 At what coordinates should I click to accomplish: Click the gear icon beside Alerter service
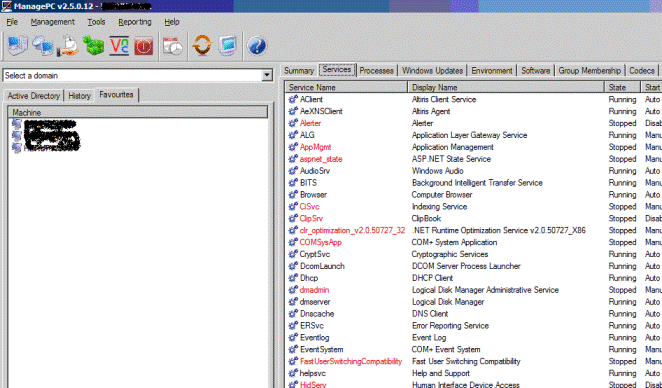pos(293,123)
